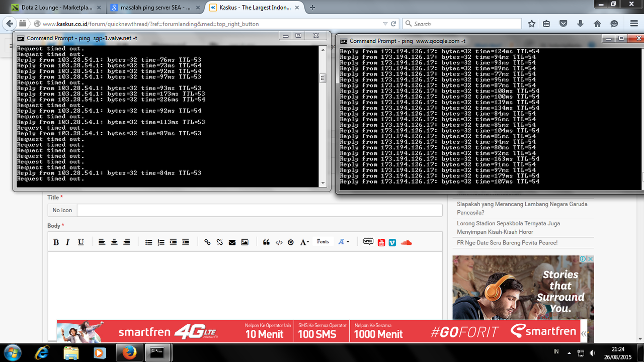Viewport: 644px width, 362px height.
Task: Open the No icon selector
Action: click(x=62, y=210)
